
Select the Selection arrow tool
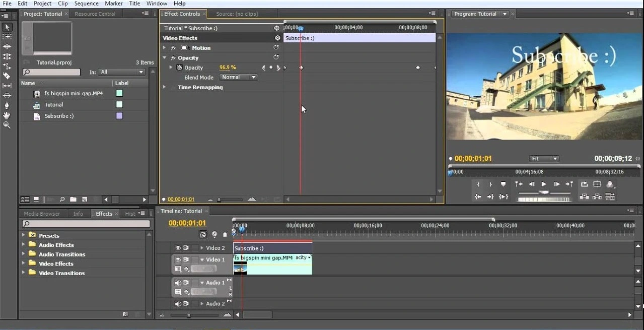[7, 27]
